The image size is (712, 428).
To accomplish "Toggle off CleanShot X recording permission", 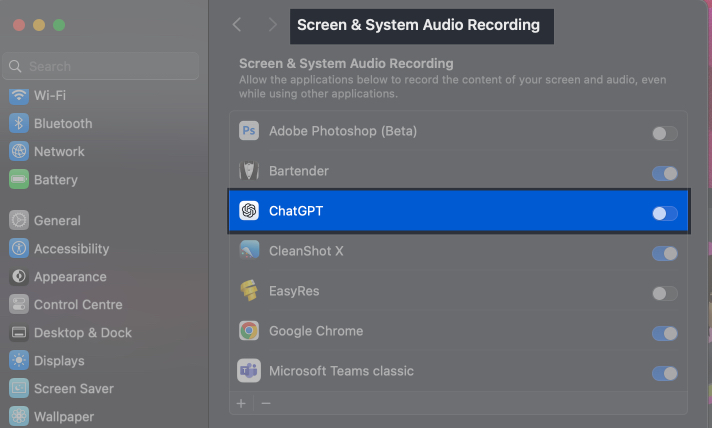I will pos(664,253).
